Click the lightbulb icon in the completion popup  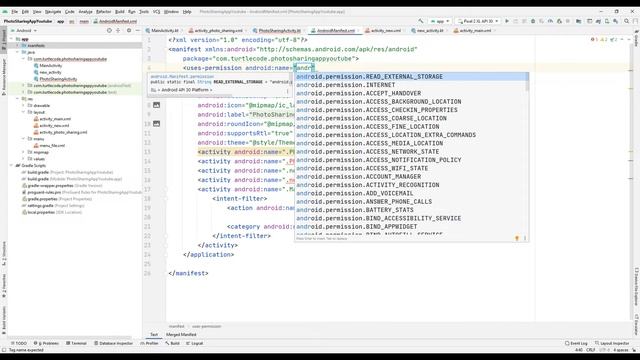tap(517, 238)
